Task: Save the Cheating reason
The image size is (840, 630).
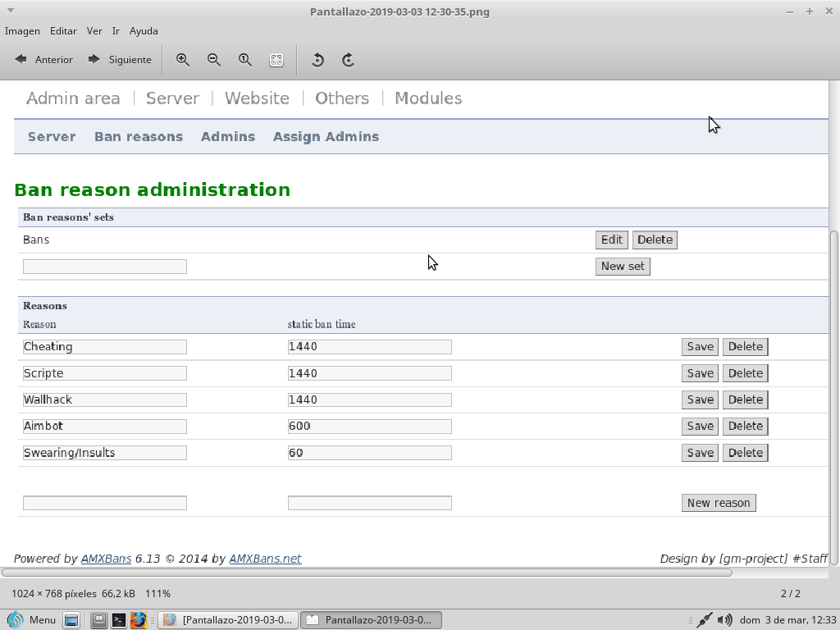Action: 700,347
